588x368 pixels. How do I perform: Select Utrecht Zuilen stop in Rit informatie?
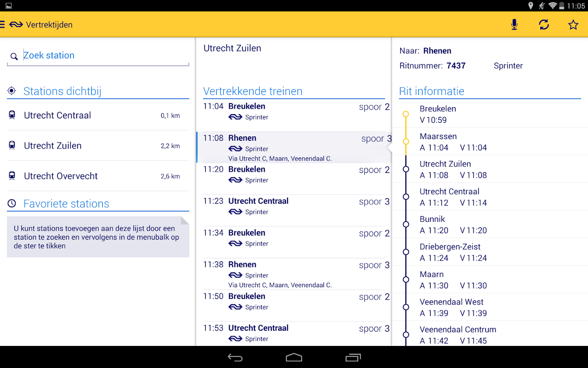490,169
